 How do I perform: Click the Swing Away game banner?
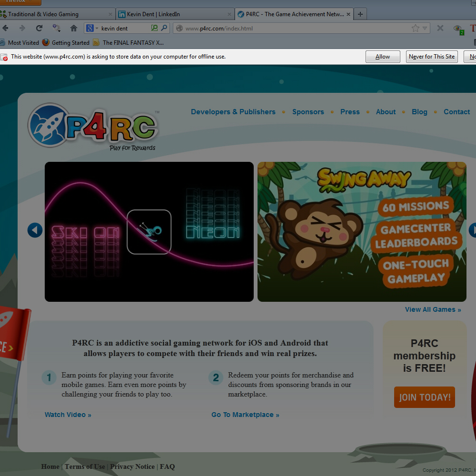click(362, 232)
